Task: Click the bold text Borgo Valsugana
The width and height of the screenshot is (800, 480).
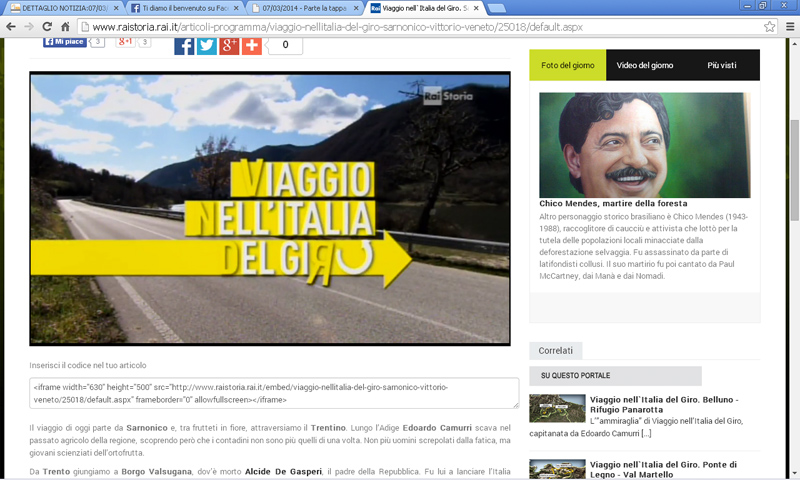Action: [x=157, y=472]
